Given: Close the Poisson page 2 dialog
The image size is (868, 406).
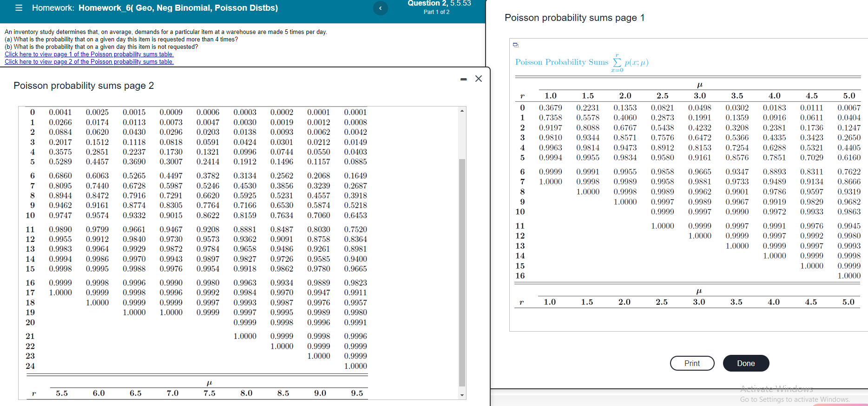Looking at the screenshot, I should [478, 79].
